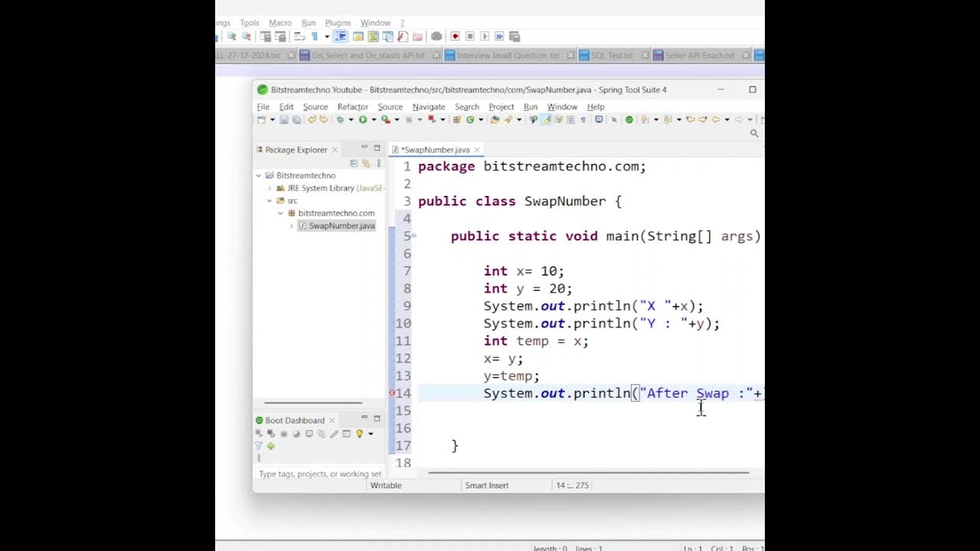Collapse the bitstreamtechno.com package node

(x=280, y=214)
